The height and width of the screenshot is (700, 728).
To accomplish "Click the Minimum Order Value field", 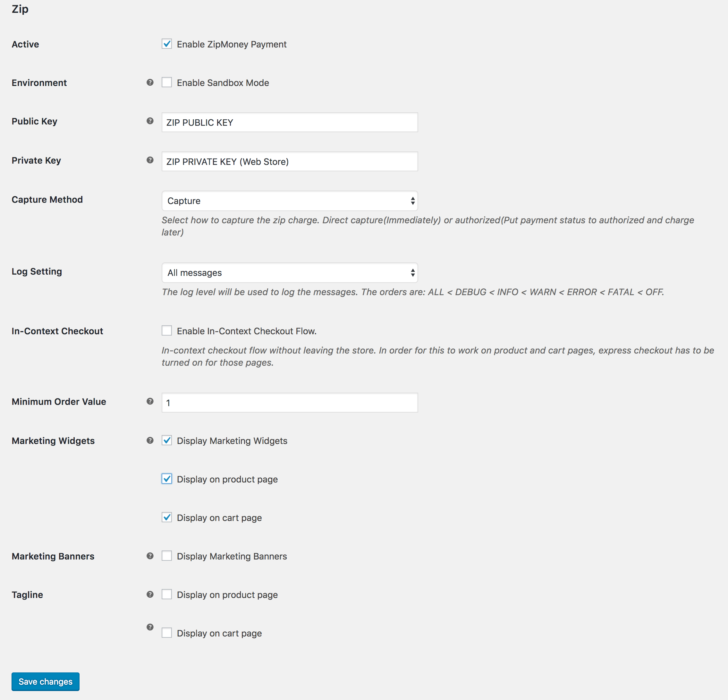I will 290,403.
